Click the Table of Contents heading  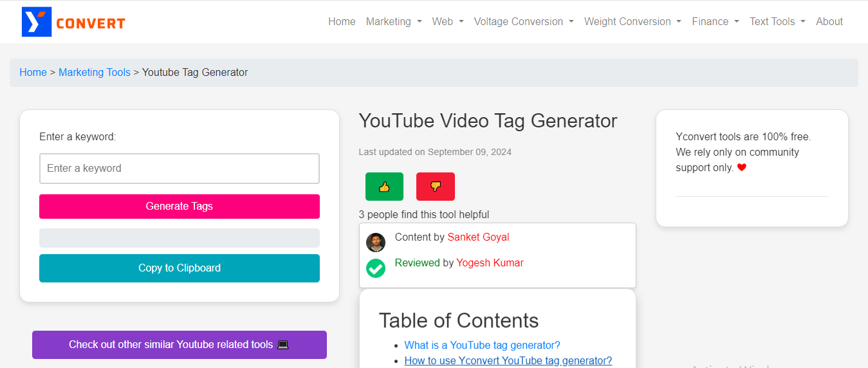click(x=459, y=320)
